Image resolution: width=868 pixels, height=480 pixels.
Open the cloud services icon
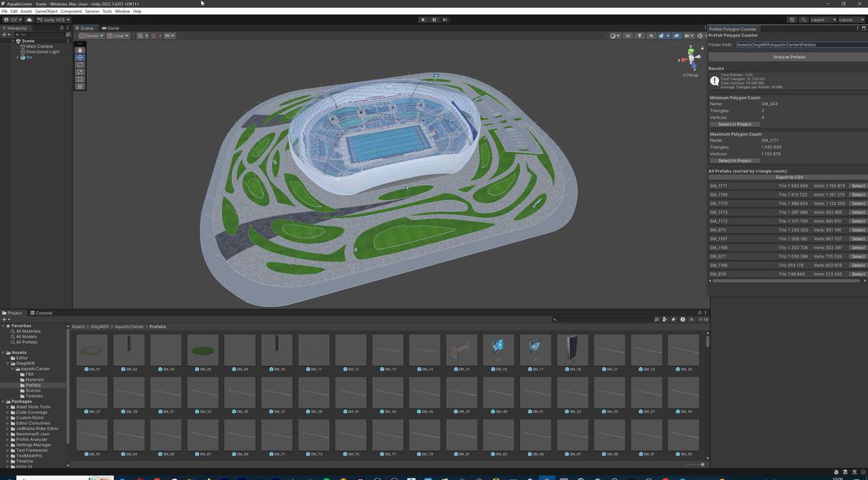tap(30, 20)
